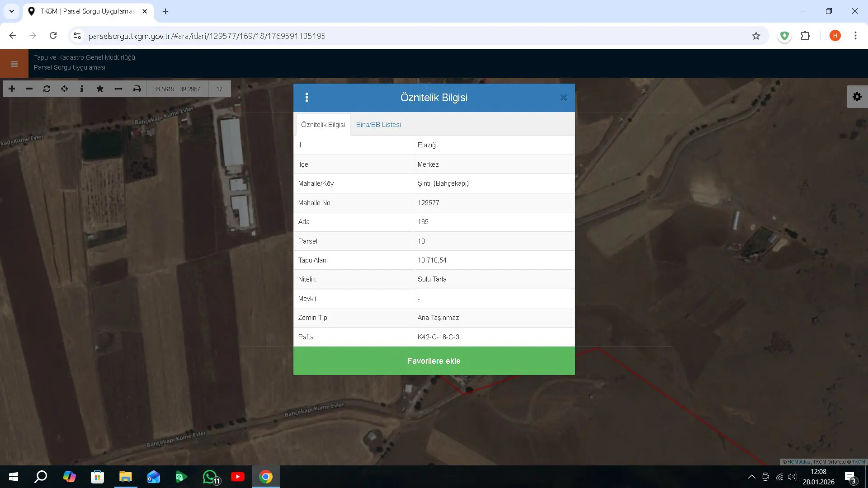Image resolution: width=868 pixels, height=488 pixels.
Task: Open favorites star tool in map toolbar
Action: point(100,89)
